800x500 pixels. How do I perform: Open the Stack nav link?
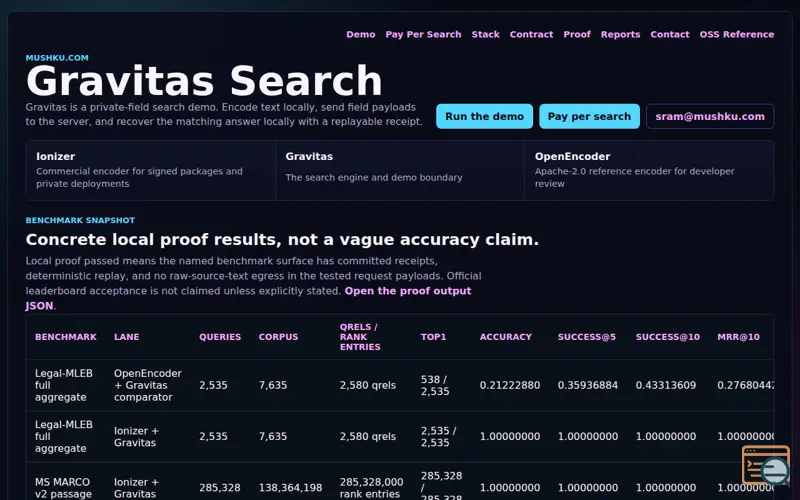(485, 34)
